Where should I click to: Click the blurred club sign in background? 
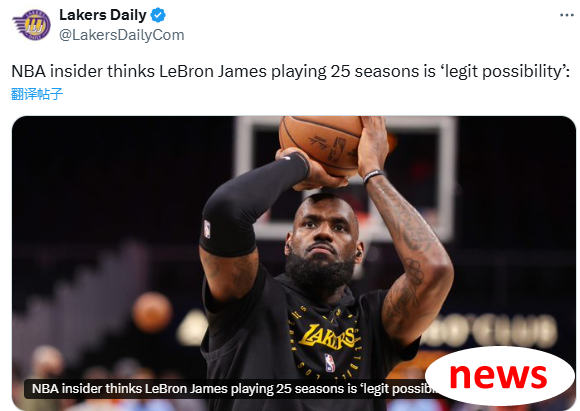click(492, 331)
